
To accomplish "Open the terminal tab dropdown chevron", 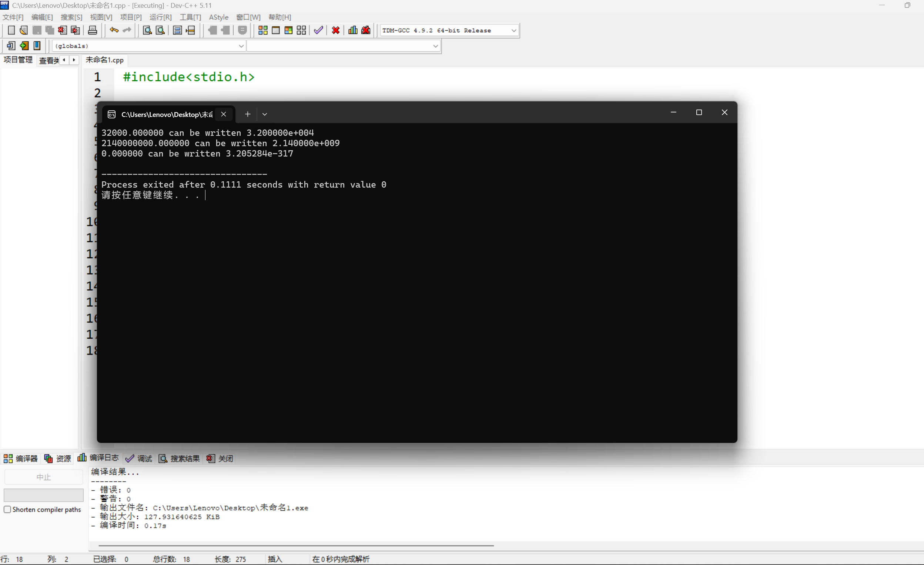I will 264,114.
